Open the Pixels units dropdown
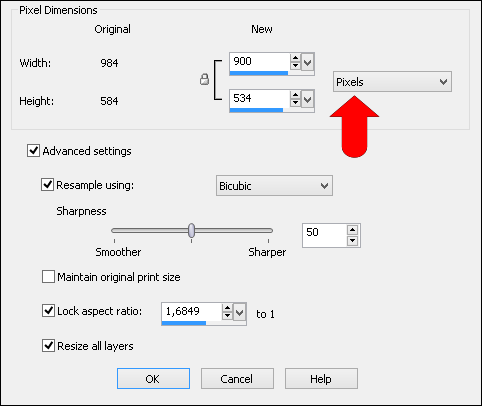Image resolution: width=482 pixels, height=406 pixels. click(x=392, y=82)
